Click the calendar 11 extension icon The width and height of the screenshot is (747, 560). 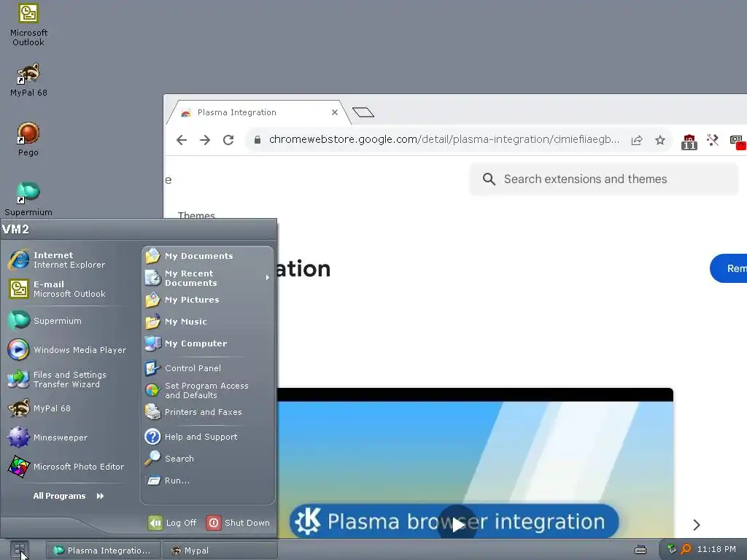689,142
